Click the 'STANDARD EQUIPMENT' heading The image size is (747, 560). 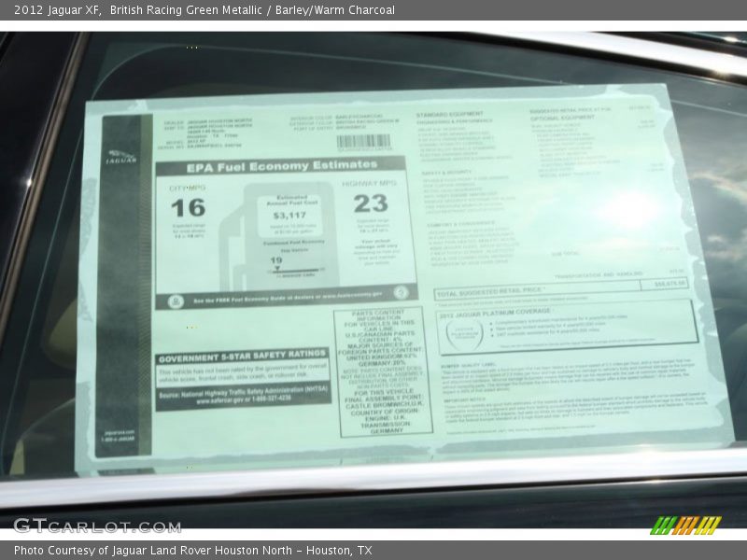coord(449,114)
